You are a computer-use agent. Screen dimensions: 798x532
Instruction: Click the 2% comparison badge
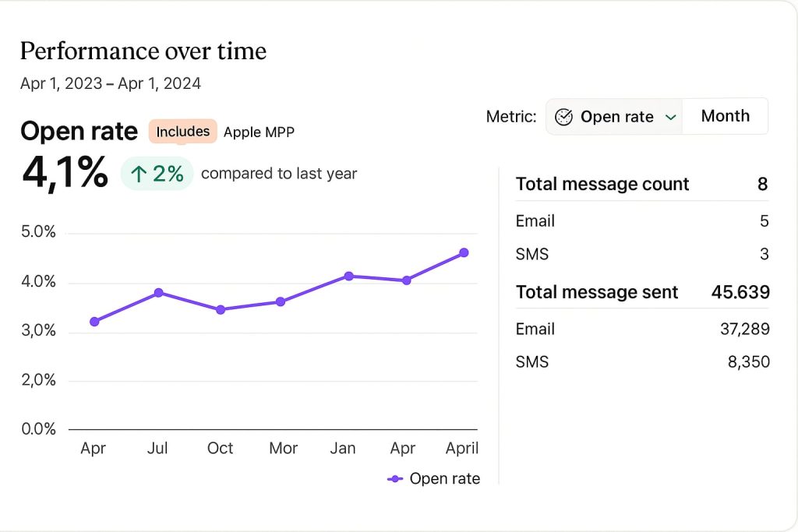(x=157, y=174)
